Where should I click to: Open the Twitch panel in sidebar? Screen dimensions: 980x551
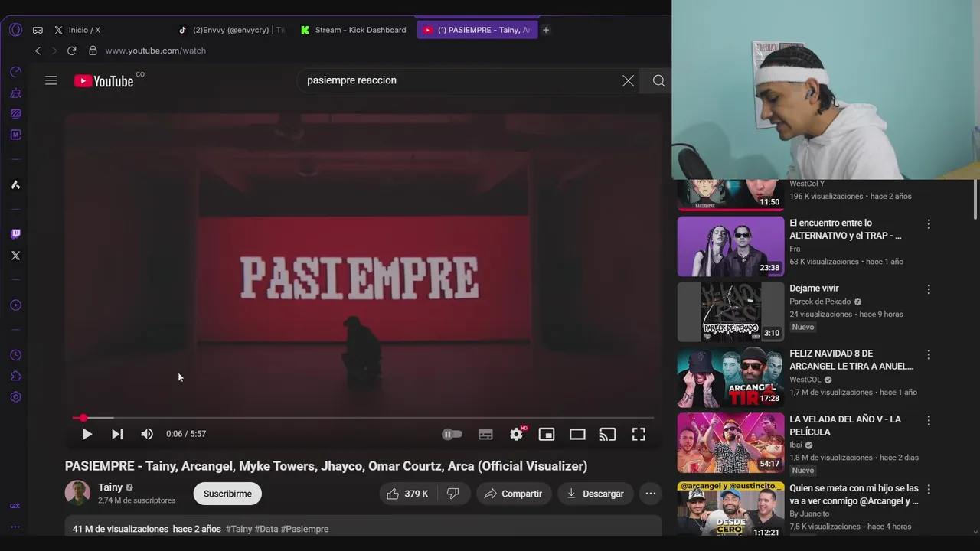click(15, 234)
